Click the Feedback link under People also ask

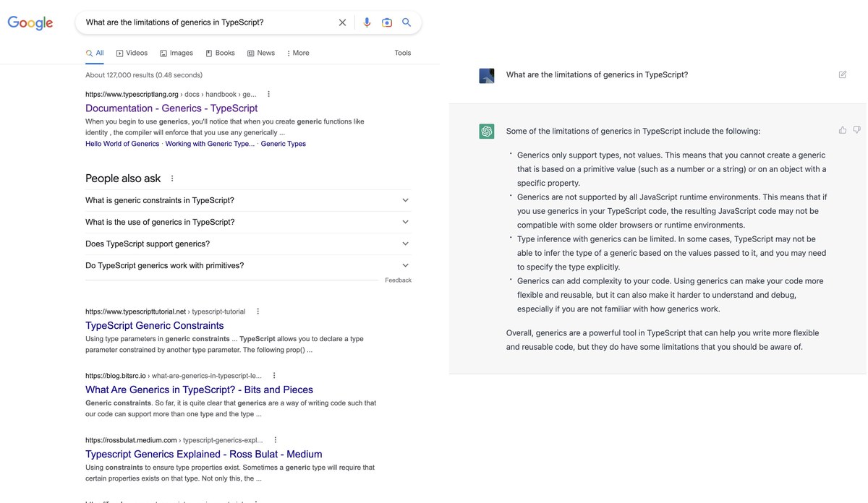tap(398, 280)
